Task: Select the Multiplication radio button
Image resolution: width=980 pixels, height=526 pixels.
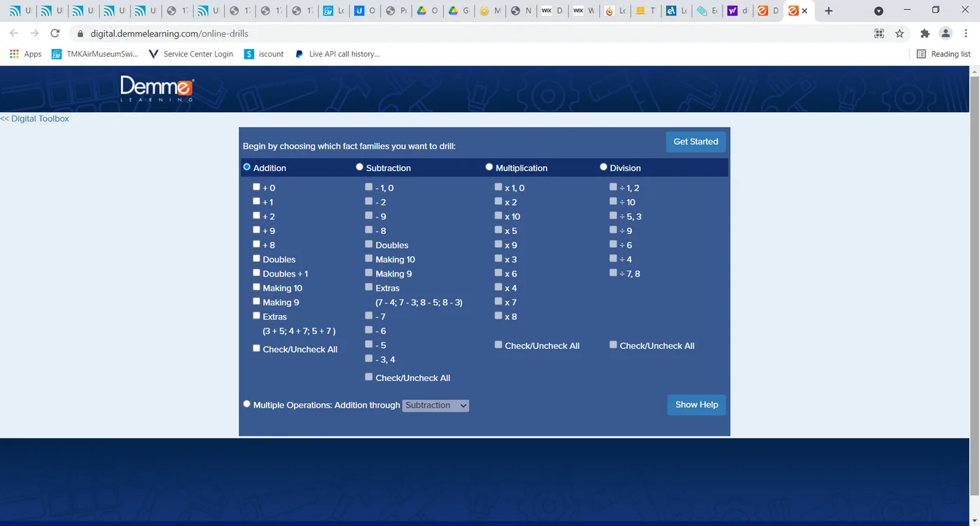Action: coord(489,167)
